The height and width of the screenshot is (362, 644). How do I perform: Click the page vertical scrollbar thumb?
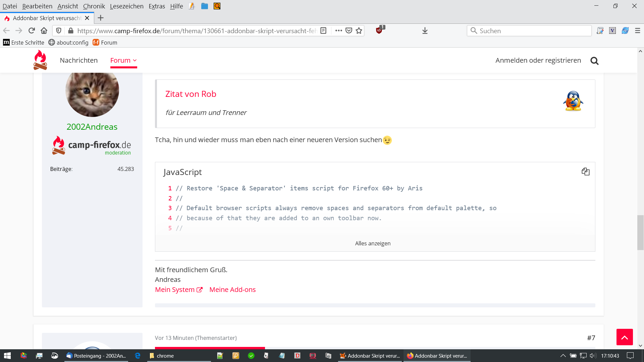pyautogui.click(x=640, y=233)
